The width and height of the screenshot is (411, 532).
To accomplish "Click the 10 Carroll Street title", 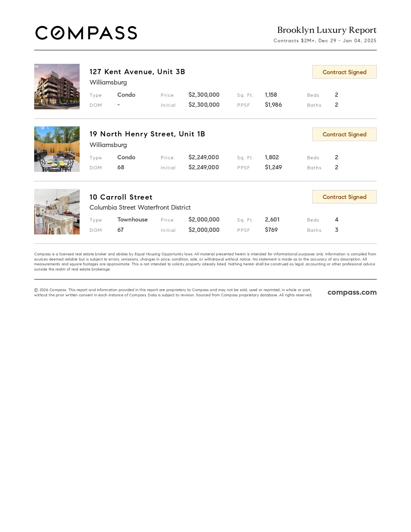I will pyautogui.click(x=121, y=197).
